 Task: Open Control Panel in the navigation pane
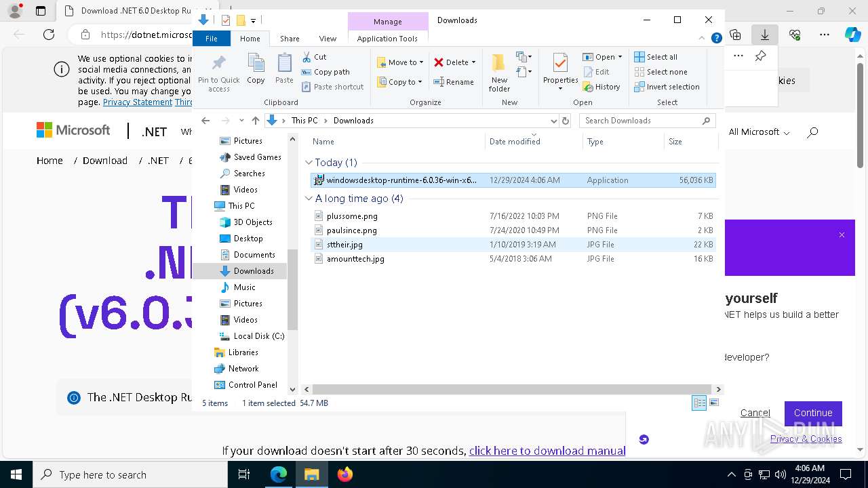252,385
